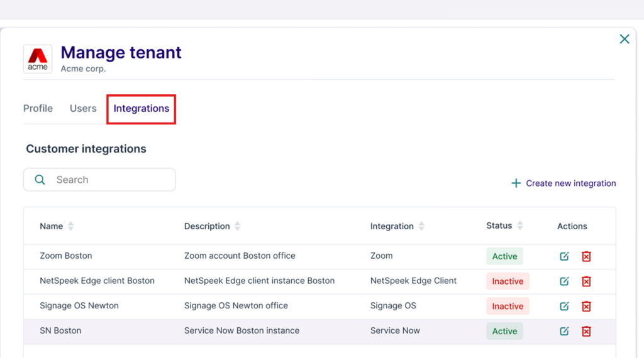This screenshot has height=358, width=644.
Task: Close the Manage tenant dialog
Action: click(624, 39)
